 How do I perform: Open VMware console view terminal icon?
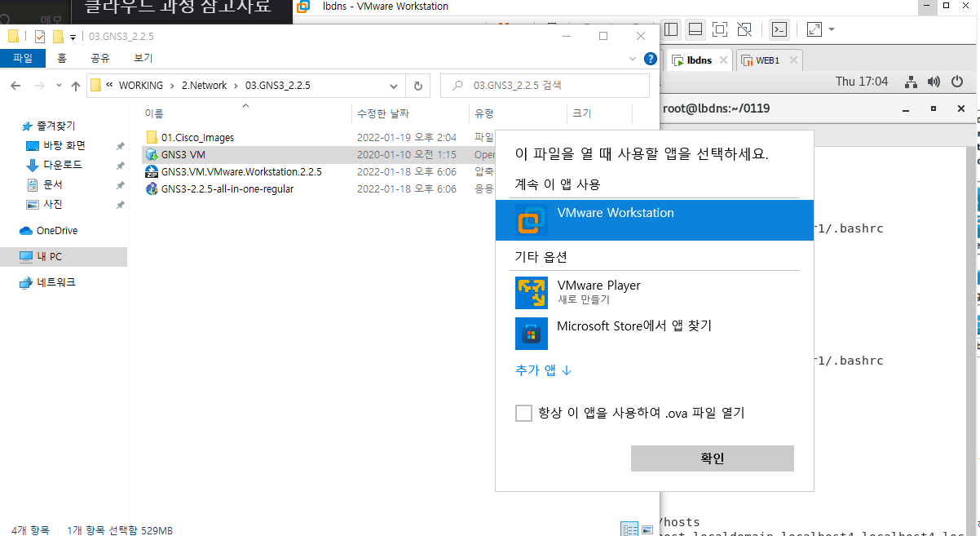tap(779, 29)
